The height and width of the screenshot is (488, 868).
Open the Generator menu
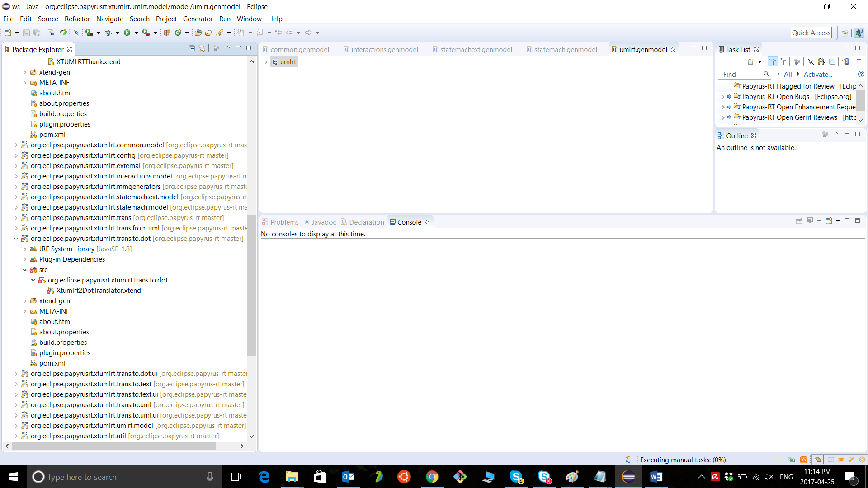tap(198, 19)
